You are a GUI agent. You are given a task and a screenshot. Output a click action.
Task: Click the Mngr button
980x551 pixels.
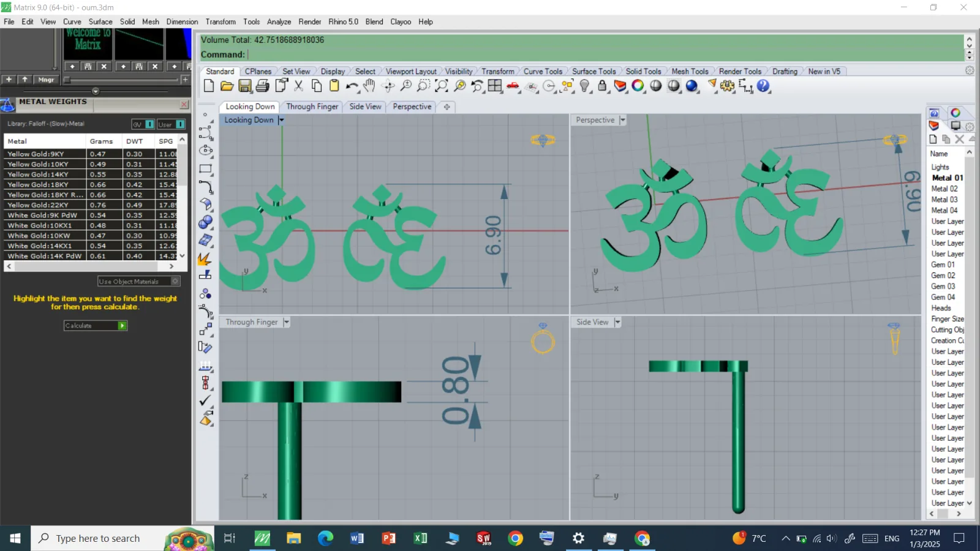click(46, 80)
